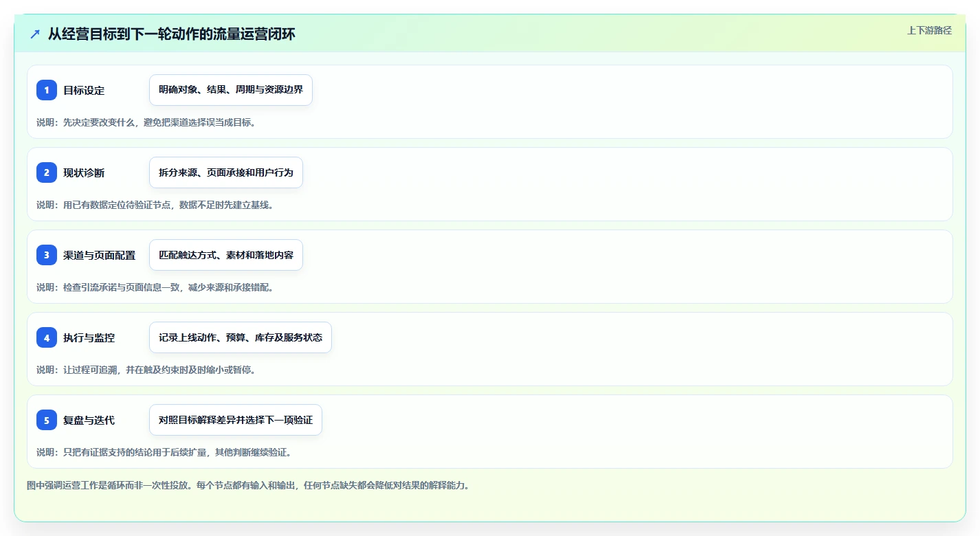980x536 pixels.
Task: Click the 渠道与页面配置 step label
Action: (100, 255)
